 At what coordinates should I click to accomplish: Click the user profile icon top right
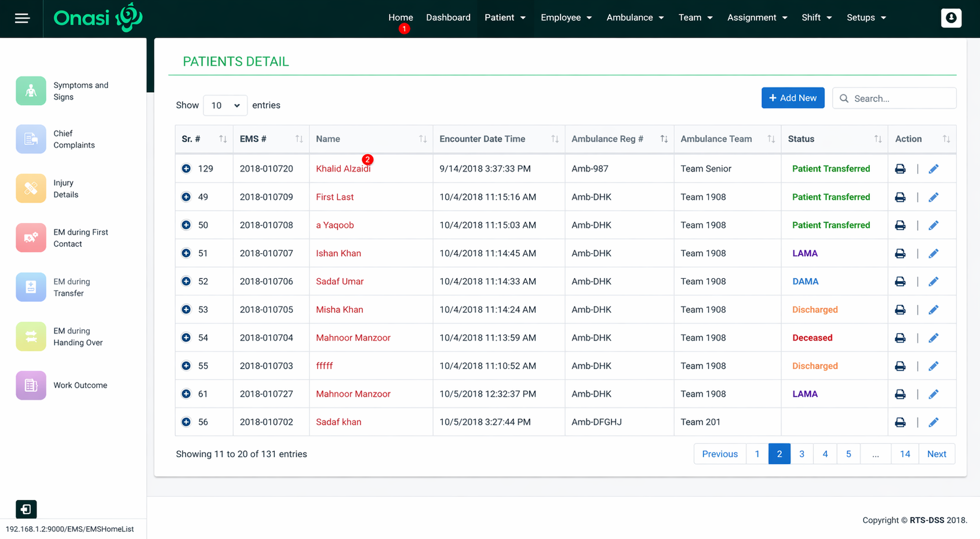951,18
